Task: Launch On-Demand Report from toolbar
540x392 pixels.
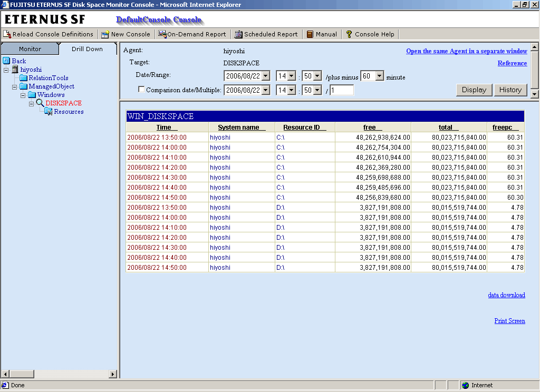Action: click(192, 34)
